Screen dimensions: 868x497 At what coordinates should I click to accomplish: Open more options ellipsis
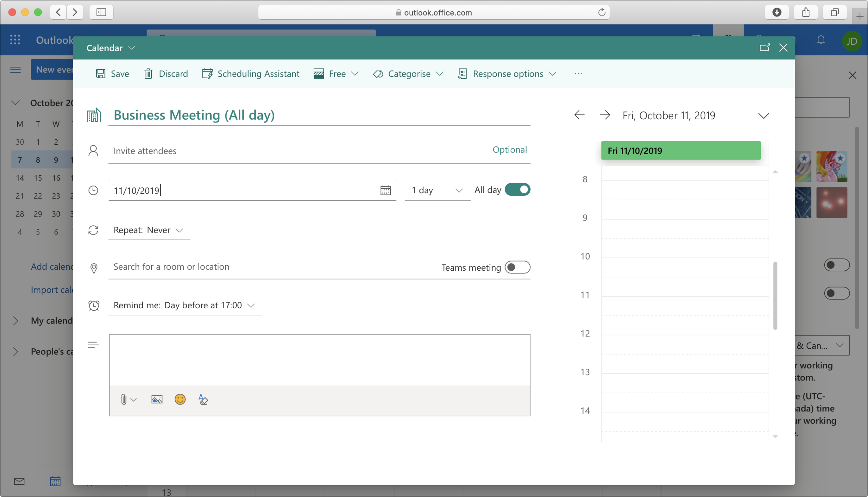(578, 74)
